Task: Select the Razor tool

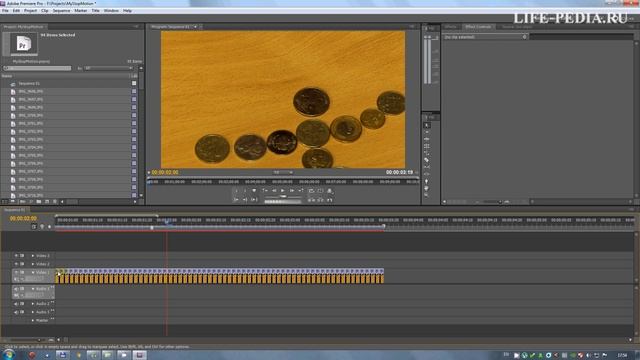Action: coord(427,160)
